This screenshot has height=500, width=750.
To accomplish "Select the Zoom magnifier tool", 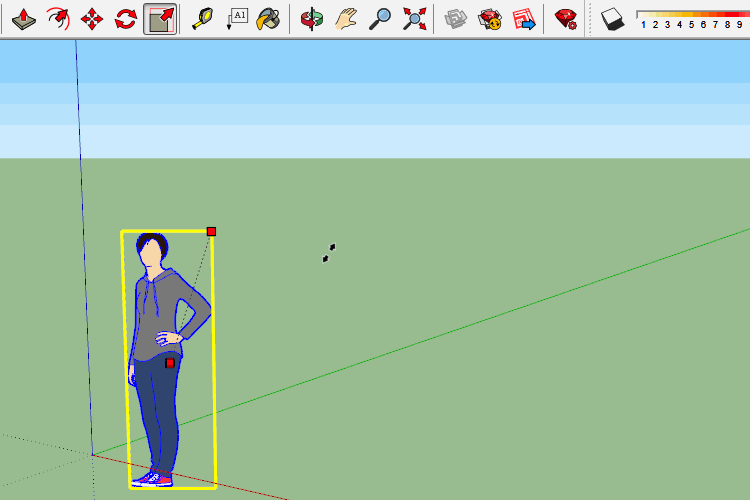I will [x=380, y=18].
